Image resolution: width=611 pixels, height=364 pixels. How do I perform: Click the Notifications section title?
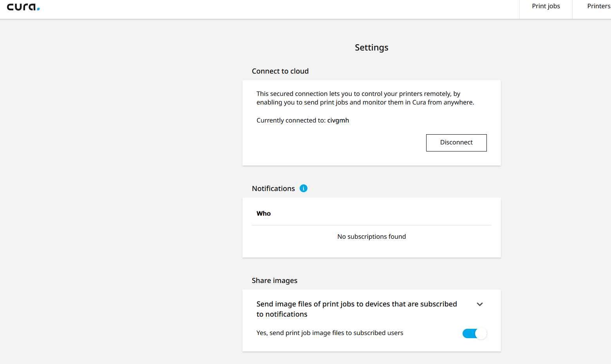(x=273, y=189)
